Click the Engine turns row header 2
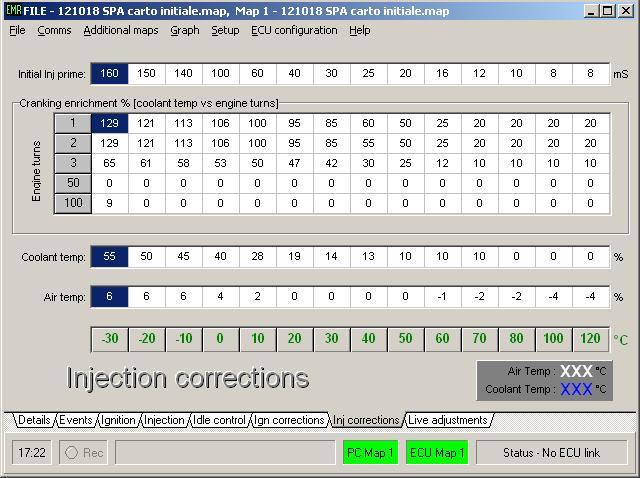This screenshot has width=640, height=478. pyautogui.click(x=73, y=143)
